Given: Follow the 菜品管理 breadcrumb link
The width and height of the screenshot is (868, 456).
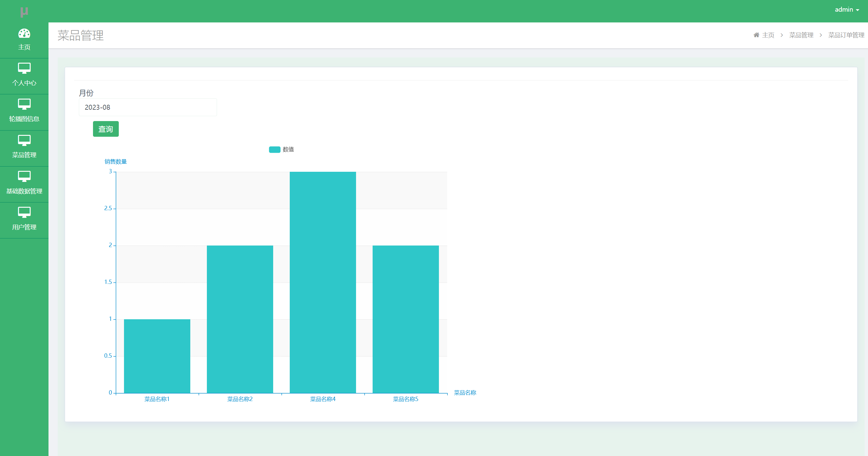Looking at the screenshot, I should coord(801,35).
